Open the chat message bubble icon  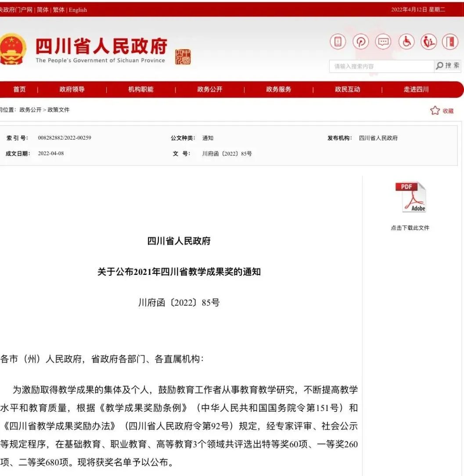[x=383, y=42]
